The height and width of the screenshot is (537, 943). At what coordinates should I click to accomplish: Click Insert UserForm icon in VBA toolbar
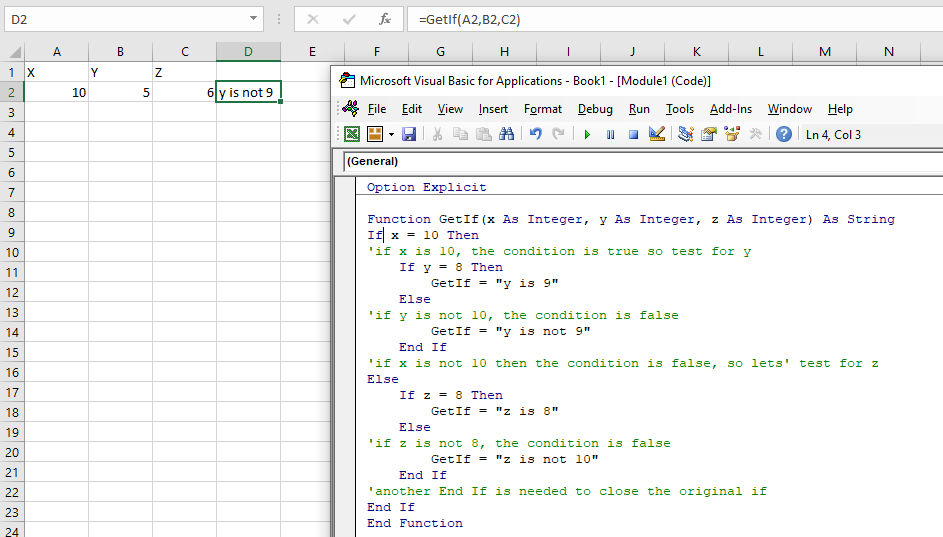coord(375,134)
